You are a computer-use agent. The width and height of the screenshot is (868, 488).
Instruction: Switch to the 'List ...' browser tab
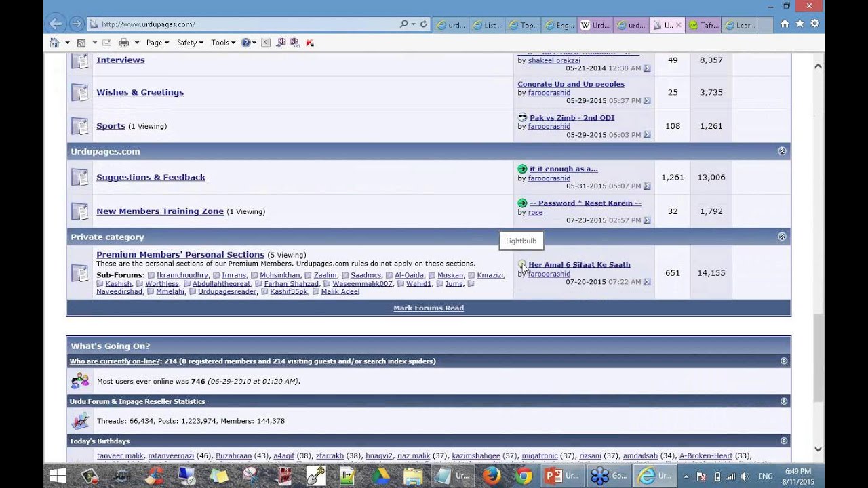tap(487, 25)
